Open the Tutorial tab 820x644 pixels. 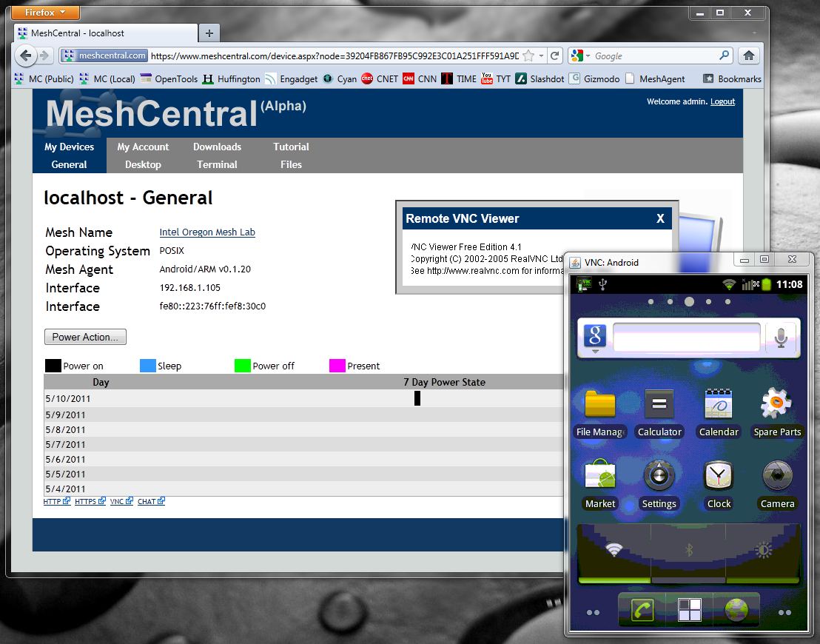291,147
